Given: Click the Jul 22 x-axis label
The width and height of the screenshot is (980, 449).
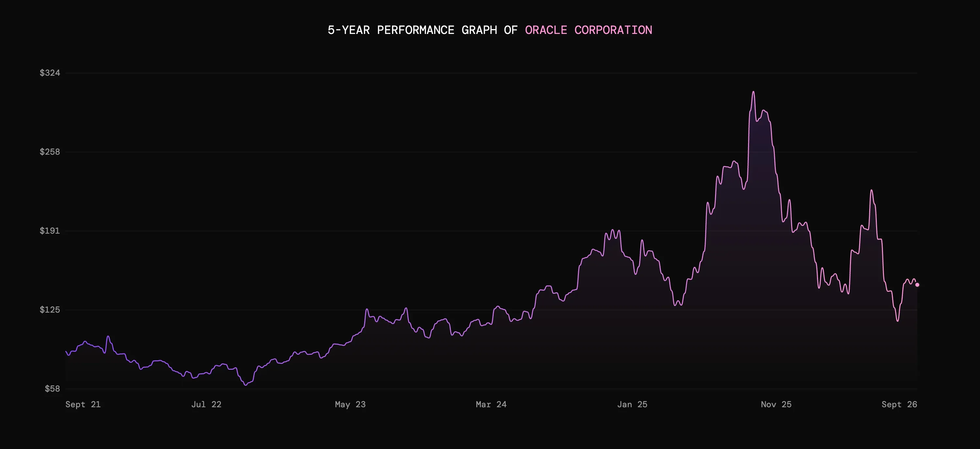Looking at the screenshot, I should 206,405.
